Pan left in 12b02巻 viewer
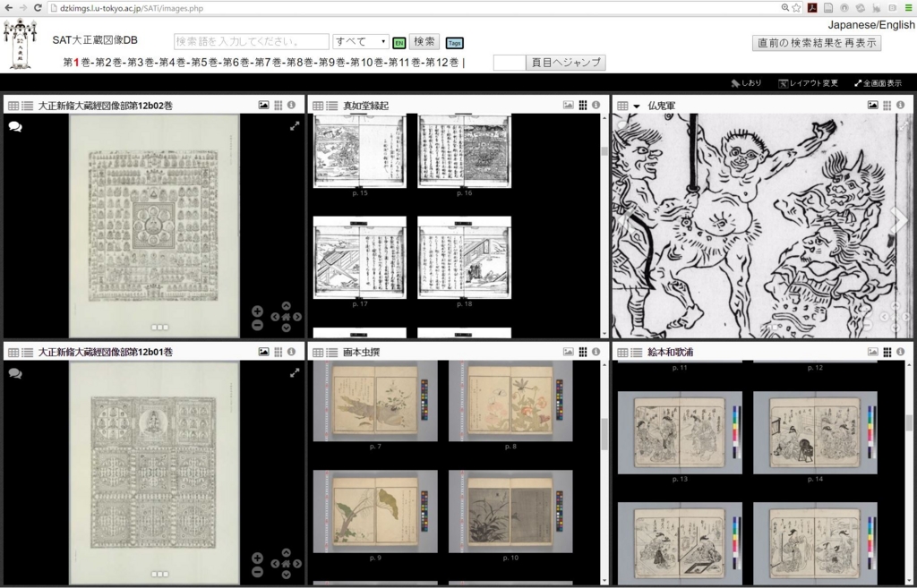The image size is (917, 588). coord(275,317)
